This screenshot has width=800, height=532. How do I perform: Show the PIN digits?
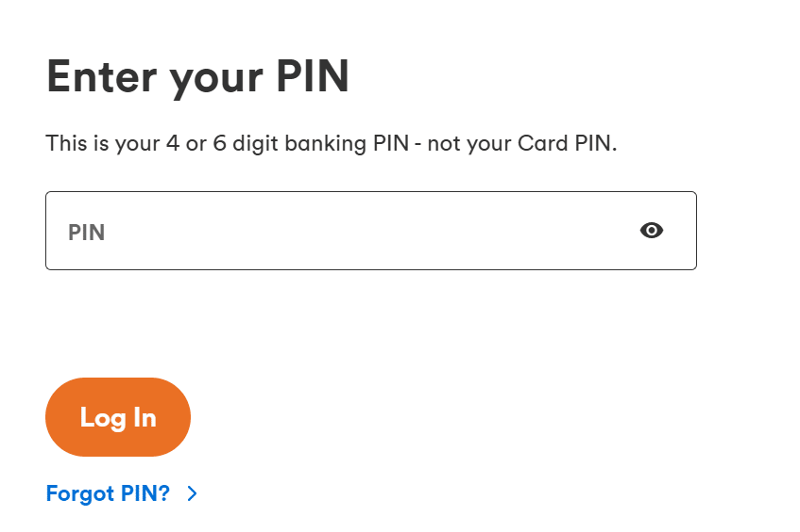(651, 231)
